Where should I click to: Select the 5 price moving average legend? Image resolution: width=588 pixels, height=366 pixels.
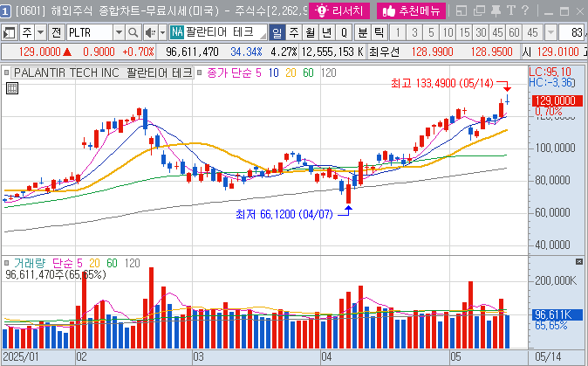(x=258, y=73)
